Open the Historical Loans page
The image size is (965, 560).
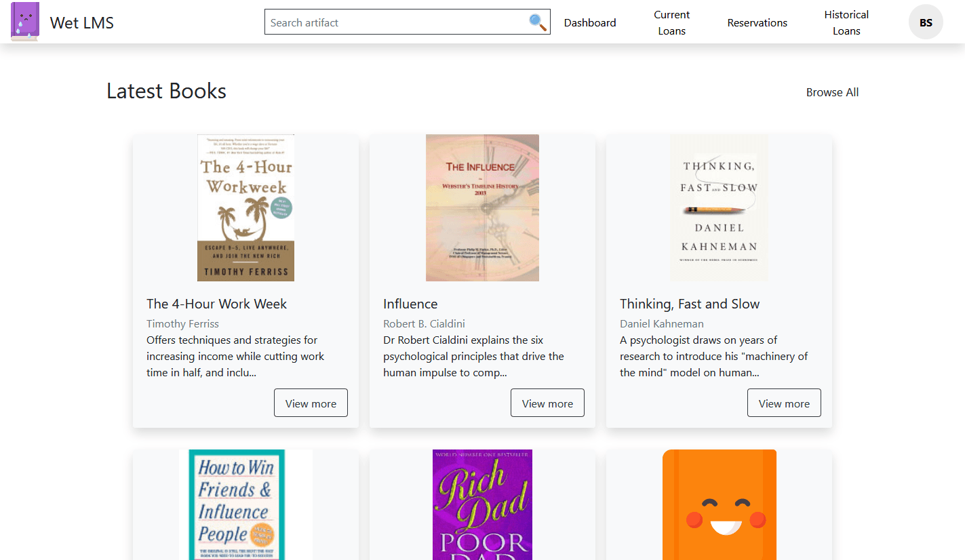(846, 22)
